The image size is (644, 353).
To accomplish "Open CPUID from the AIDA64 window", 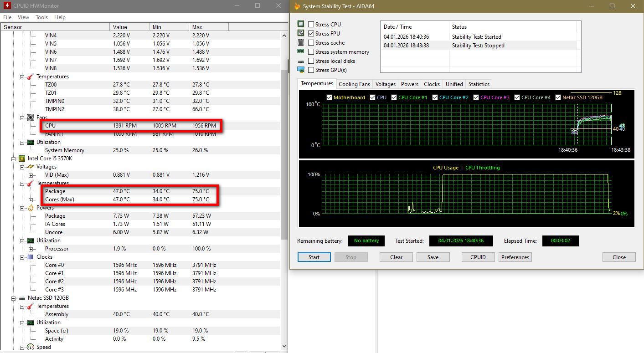I will click(478, 257).
